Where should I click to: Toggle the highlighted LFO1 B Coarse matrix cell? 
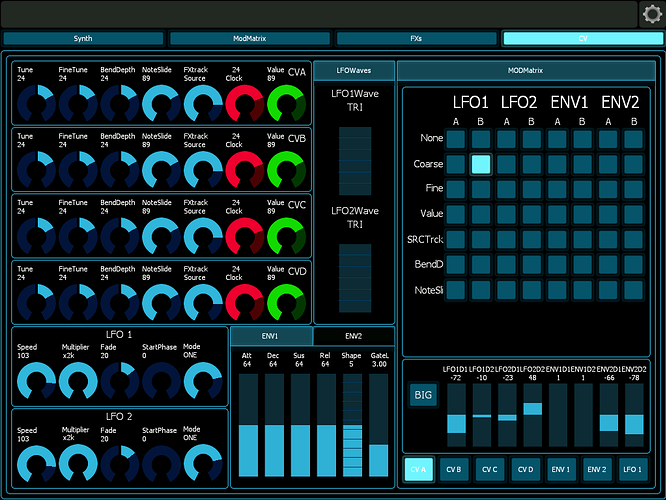tap(481, 165)
